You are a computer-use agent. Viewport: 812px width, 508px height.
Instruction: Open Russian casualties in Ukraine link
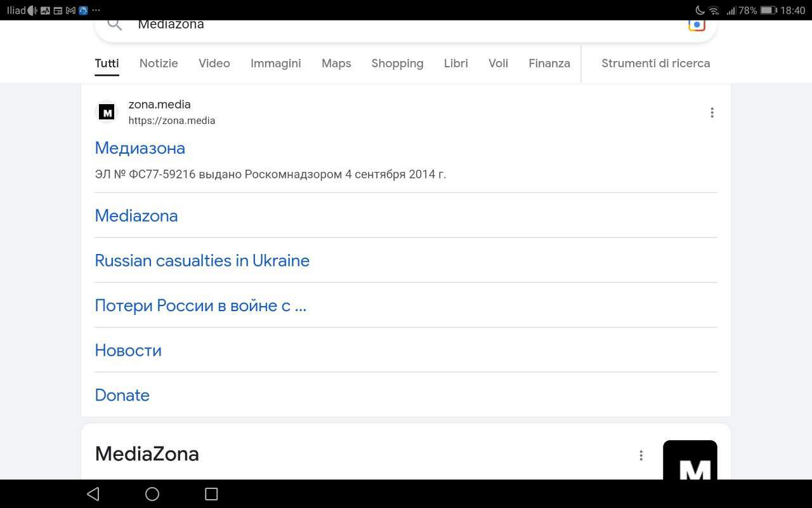[x=202, y=260]
